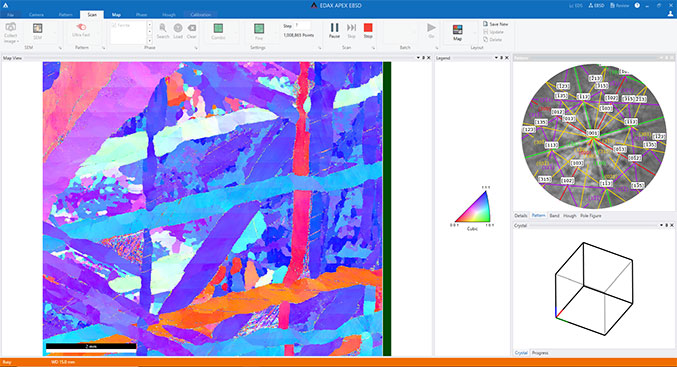The height and width of the screenshot is (367, 677).
Task: Switch to EDS mode in title bar
Action: [576, 6]
